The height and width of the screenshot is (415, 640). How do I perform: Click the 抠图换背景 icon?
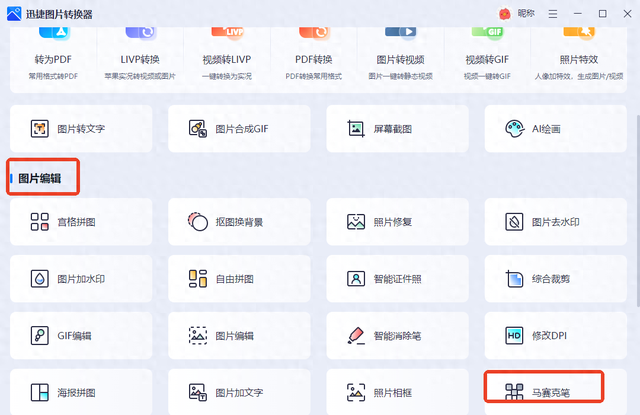pos(198,222)
